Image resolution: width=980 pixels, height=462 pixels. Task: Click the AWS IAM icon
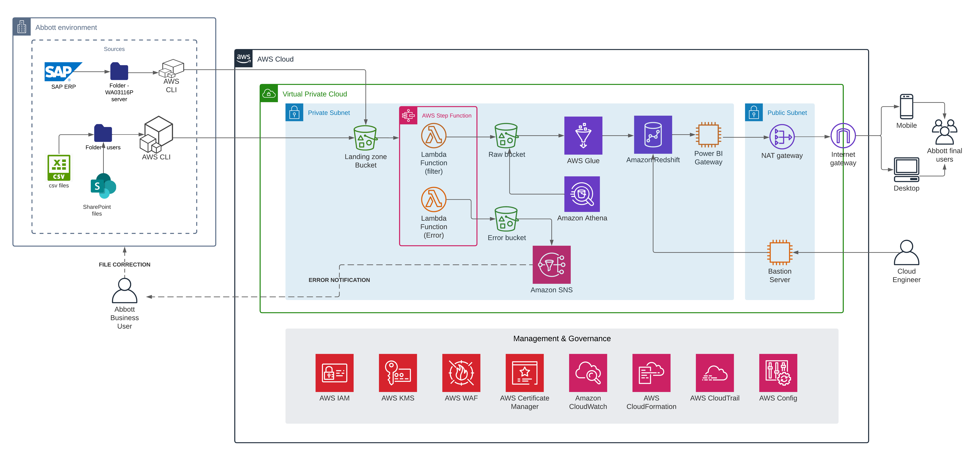click(334, 373)
